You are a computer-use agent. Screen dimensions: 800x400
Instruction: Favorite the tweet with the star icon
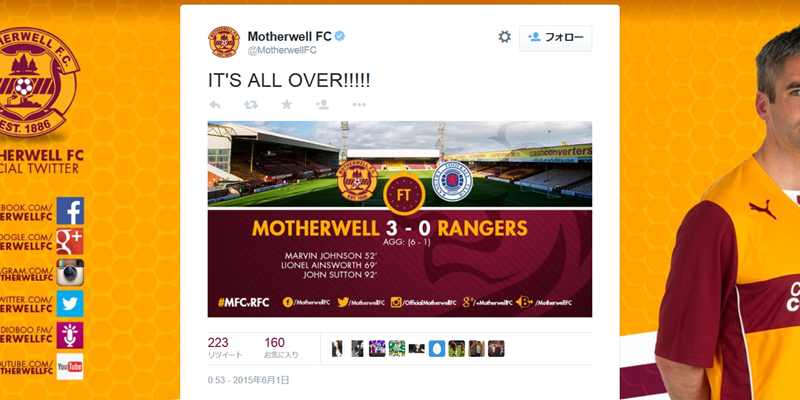coord(287,104)
